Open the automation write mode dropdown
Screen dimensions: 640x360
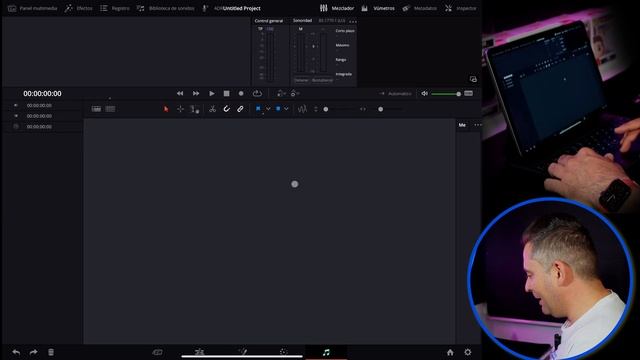[281, 93]
